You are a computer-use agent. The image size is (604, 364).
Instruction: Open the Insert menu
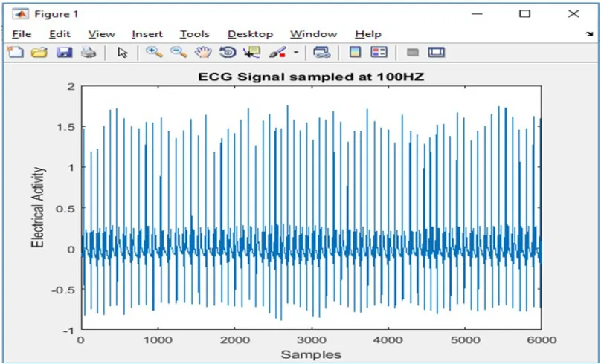[147, 34]
